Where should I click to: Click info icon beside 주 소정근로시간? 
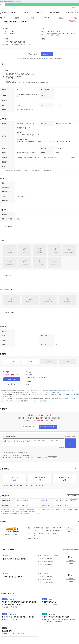[25, 128]
